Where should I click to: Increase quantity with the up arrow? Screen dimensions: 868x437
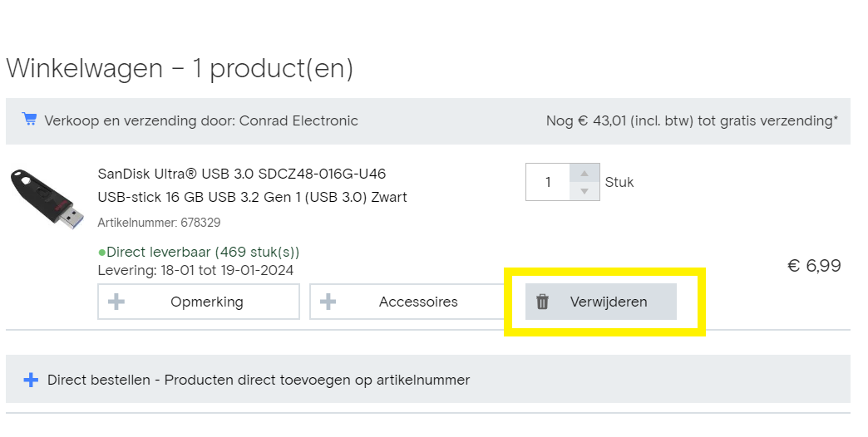(x=584, y=173)
